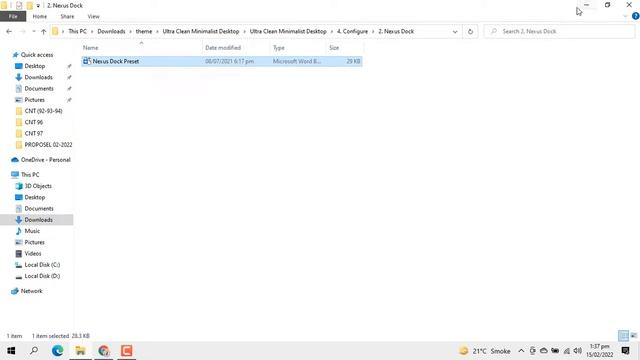
Task: Click the Search 2. Nexus Dock field
Action: pos(559,31)
